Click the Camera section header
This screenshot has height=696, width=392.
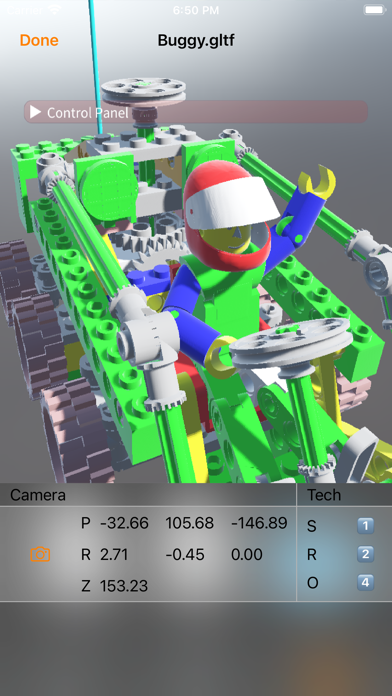(x=38, y=495)
